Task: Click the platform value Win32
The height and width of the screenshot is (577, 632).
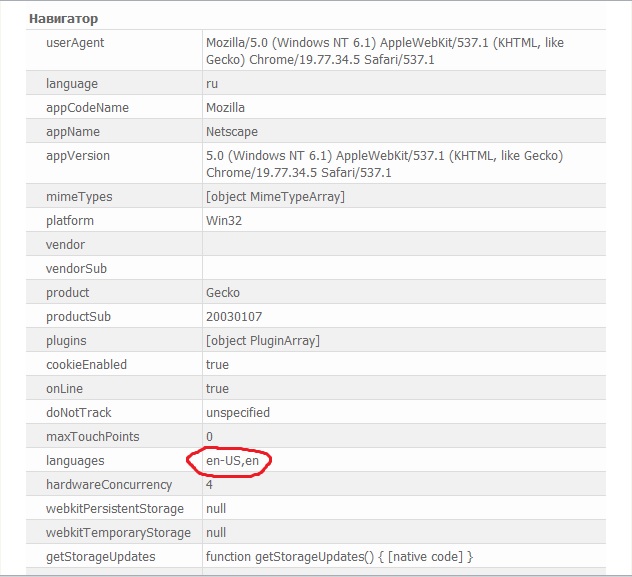Action: (224, 221)
